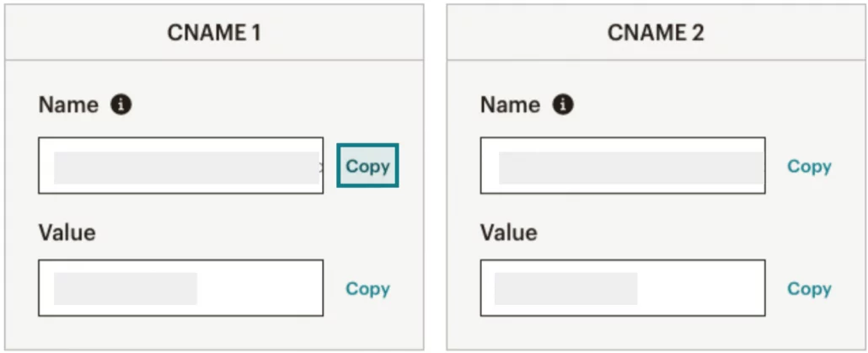
Task: Click the info icon beside CNAME 2 Name
Action: click(x=563, y=104)
